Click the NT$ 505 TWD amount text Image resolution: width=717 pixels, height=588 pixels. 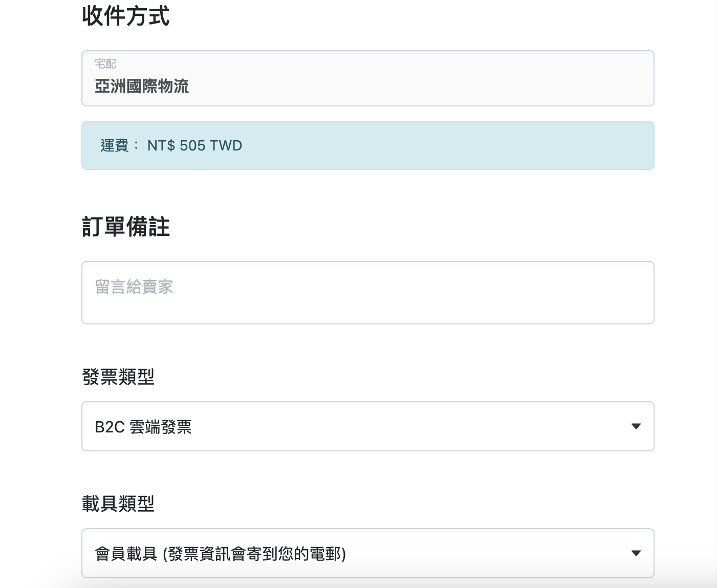pyautogui.click(x=194, y=146)
